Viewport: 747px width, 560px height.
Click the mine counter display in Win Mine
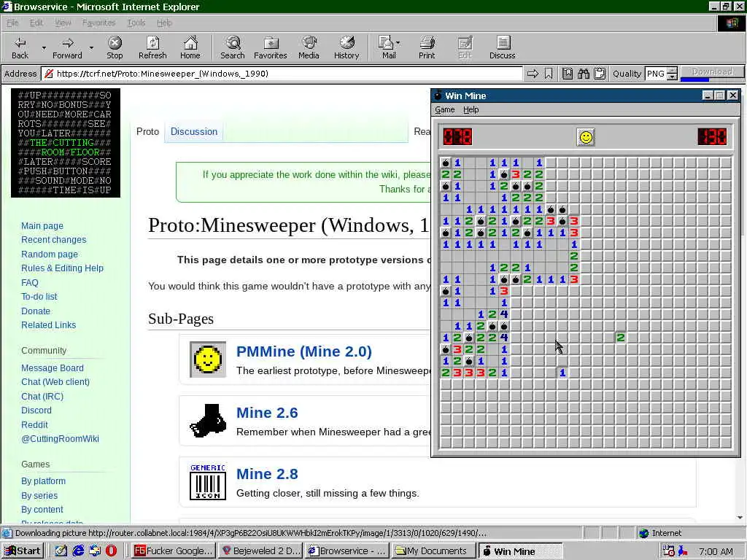click(457, 136)
